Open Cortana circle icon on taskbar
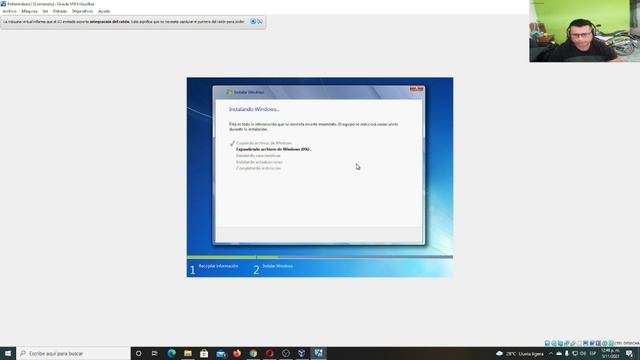Screen dimensions: 640x360 (x=138, y=353)
